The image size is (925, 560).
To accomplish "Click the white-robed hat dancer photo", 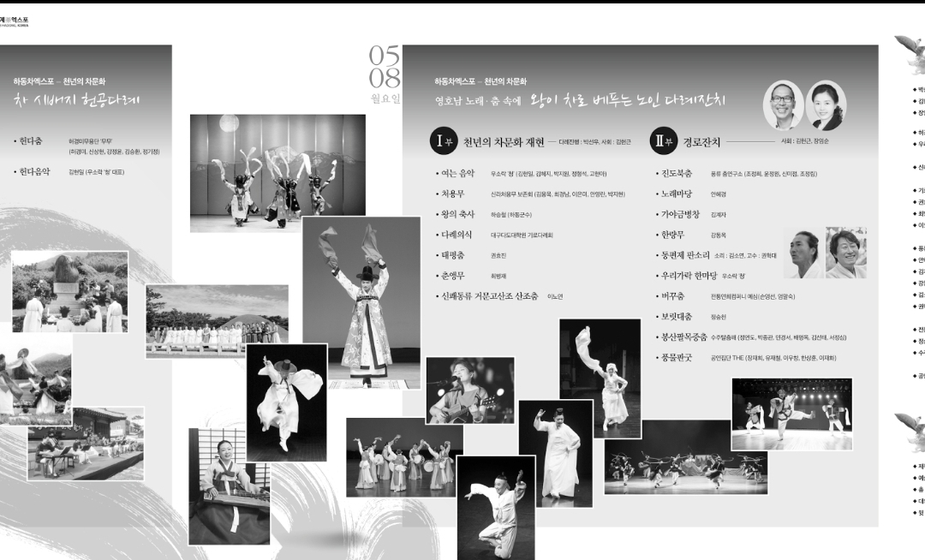I will [287, 402].
